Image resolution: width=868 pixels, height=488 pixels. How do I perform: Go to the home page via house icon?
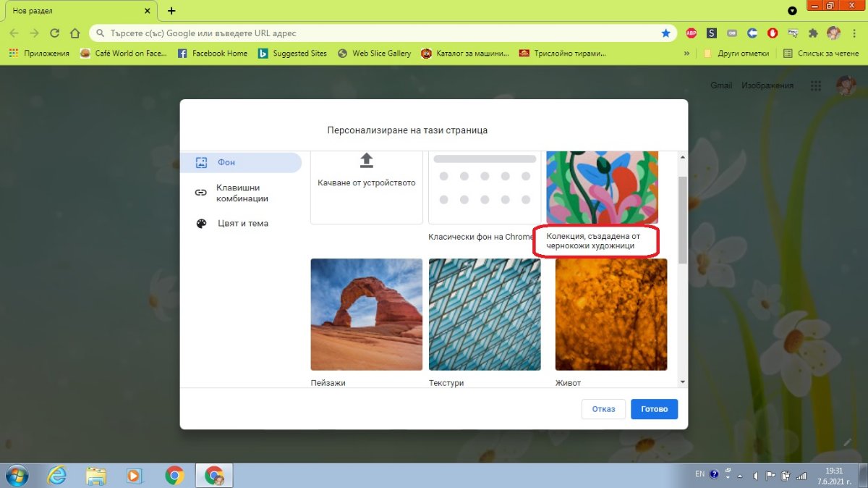pos(75,33)
